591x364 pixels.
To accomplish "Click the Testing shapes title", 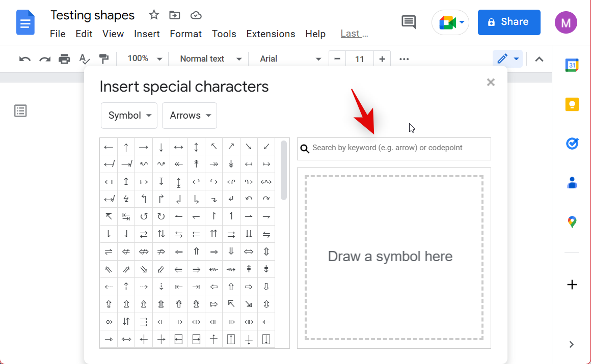I will (92, 15).
